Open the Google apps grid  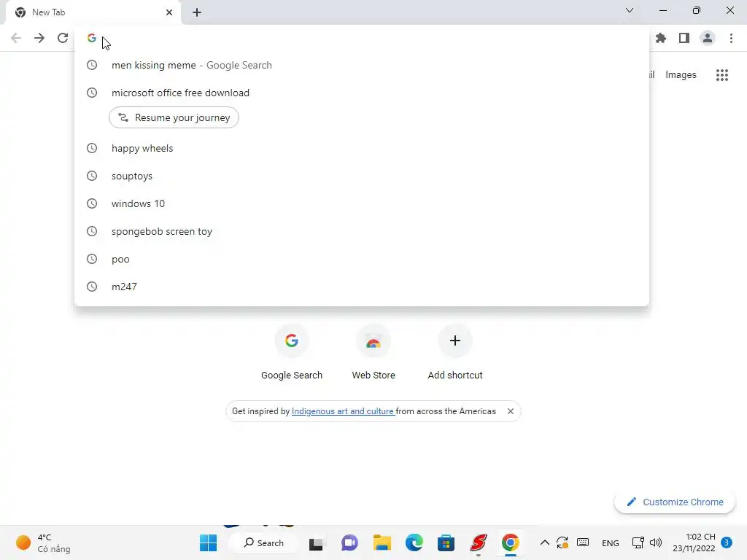pos(721,75)
